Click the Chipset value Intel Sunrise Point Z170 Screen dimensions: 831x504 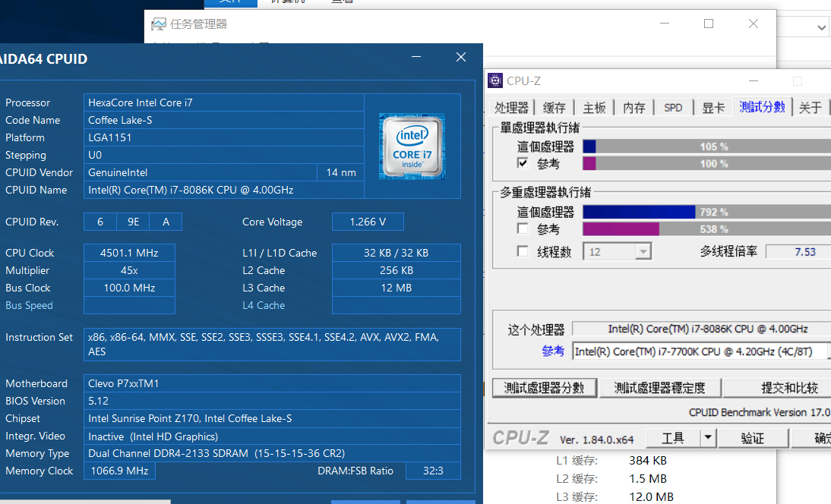click(273, 418)
